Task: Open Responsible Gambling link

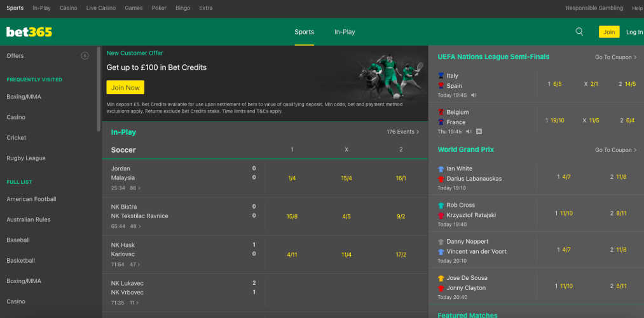Action: tap(594, 8)
